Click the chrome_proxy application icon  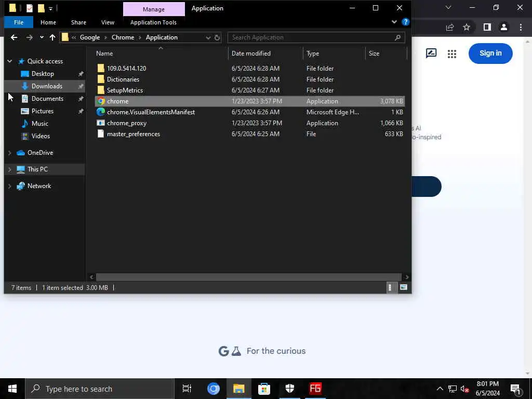coord(101,123)
